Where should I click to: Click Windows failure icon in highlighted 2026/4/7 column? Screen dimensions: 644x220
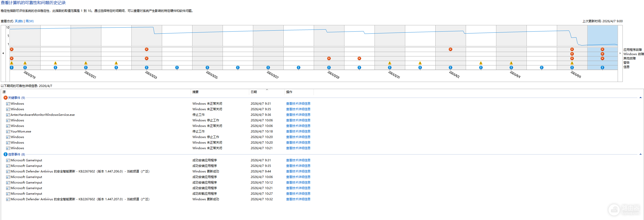[x=602, y=54]
